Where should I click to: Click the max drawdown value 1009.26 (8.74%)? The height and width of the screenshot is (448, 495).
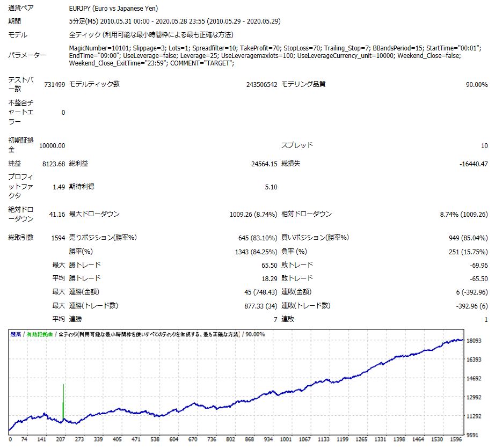(253, 215)
